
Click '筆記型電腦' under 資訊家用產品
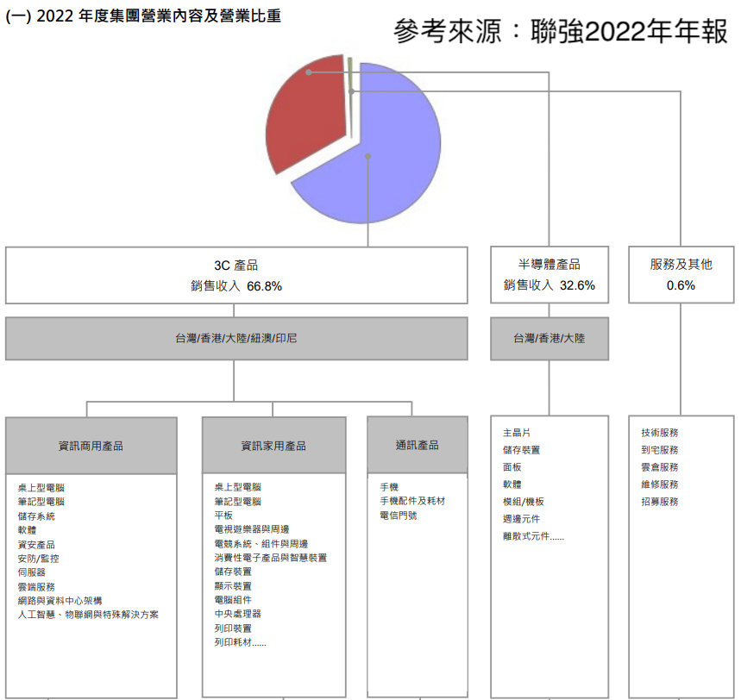pyautogui.click(x=238, y=502)
